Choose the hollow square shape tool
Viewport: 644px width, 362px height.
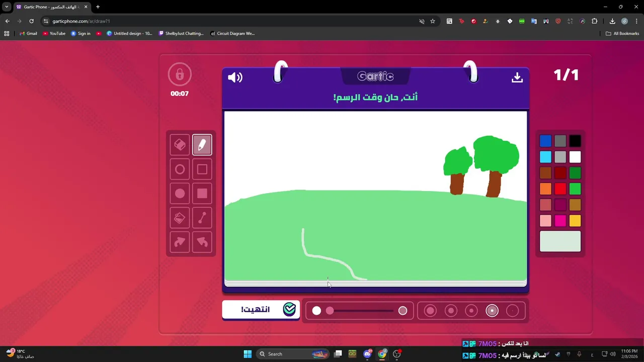click(x=202, y=169)
